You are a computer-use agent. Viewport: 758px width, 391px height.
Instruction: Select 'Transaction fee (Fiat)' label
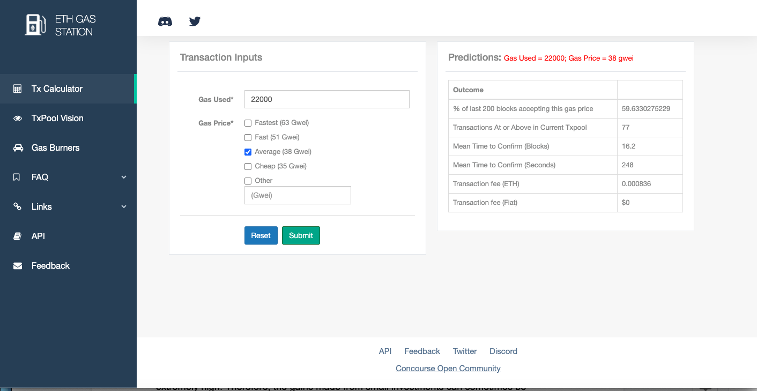(485, 203)
